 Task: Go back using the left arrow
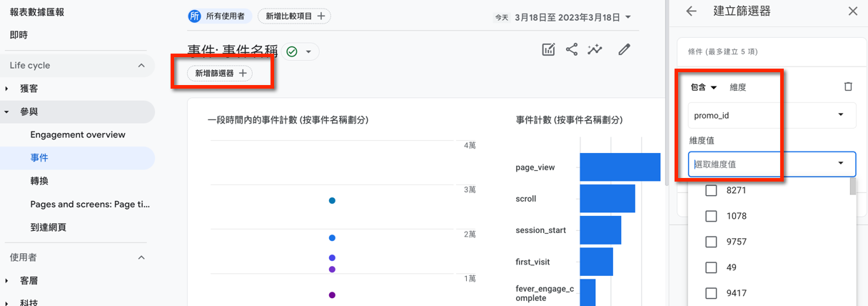click(690, 11)
